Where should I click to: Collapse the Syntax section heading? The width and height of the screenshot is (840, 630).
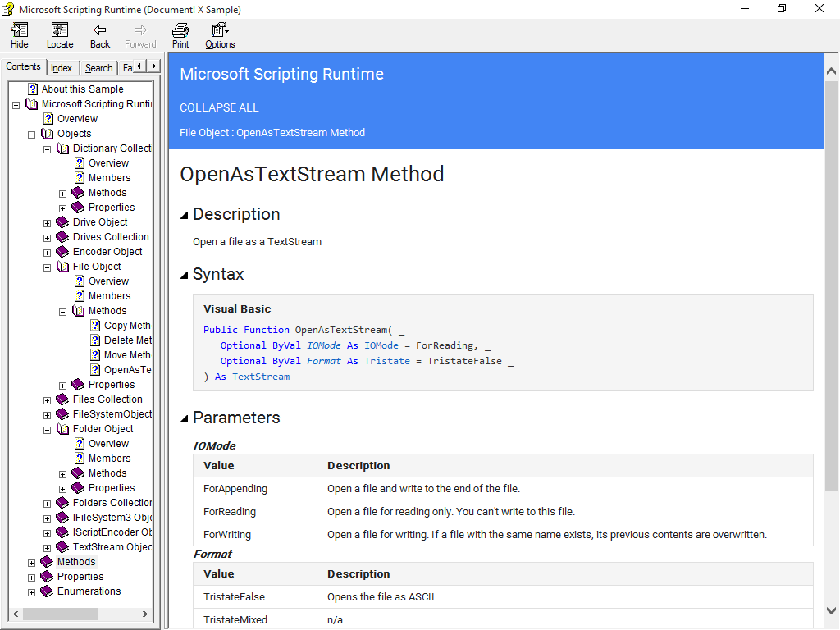coord(185,276)
